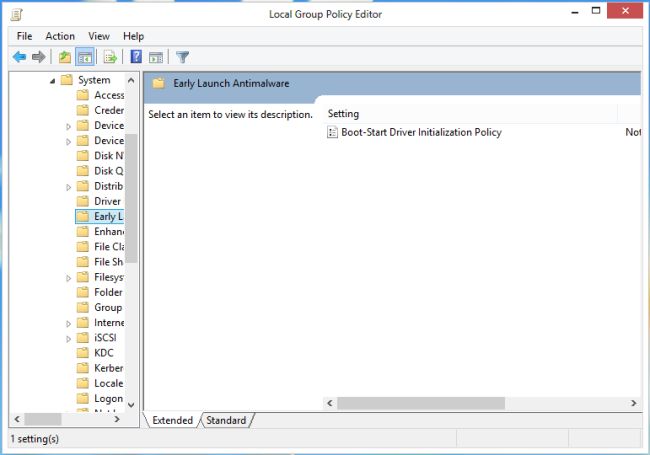
Task: Toggle the Show/Hide Action Pane icon
Action: click(x=156, y=58)
